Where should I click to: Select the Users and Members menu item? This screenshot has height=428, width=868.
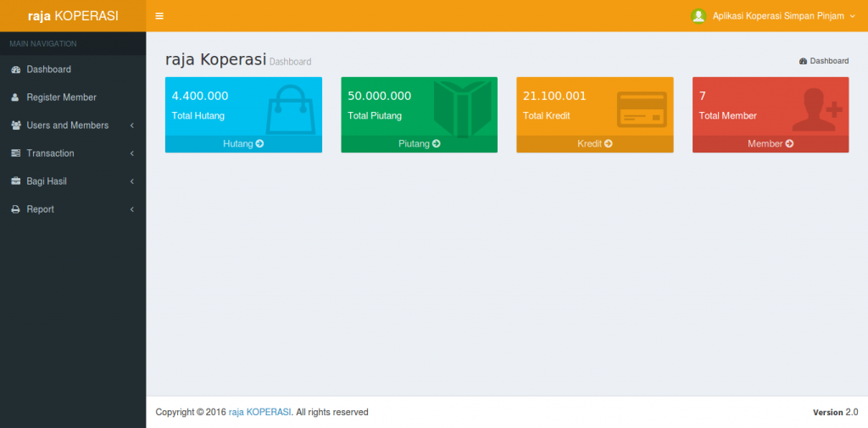click(x=73, y=125)
